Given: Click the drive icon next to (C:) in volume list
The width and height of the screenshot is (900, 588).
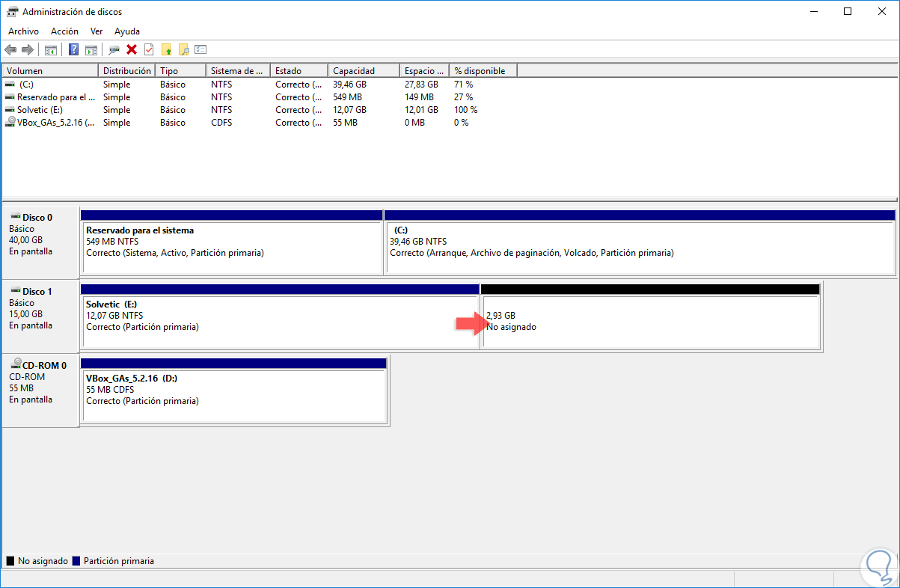Looking at the screenshot, I should (10, 85).
